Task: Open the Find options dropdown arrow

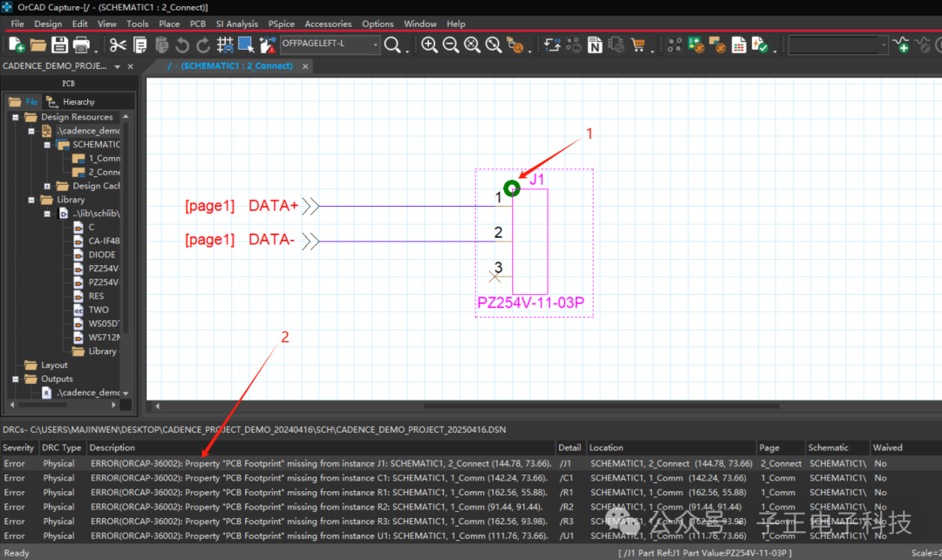Action: point(407,51)
